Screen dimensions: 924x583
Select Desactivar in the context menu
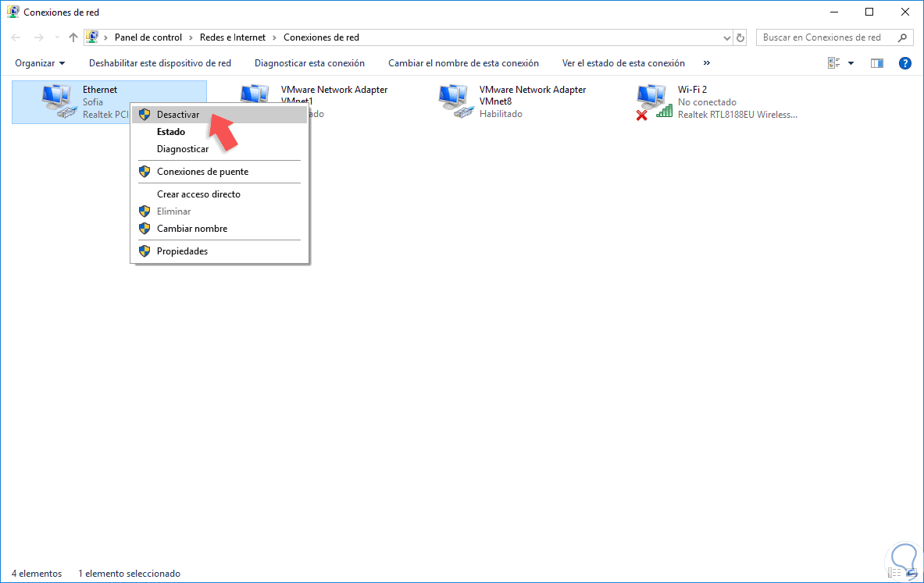[219, 115]
